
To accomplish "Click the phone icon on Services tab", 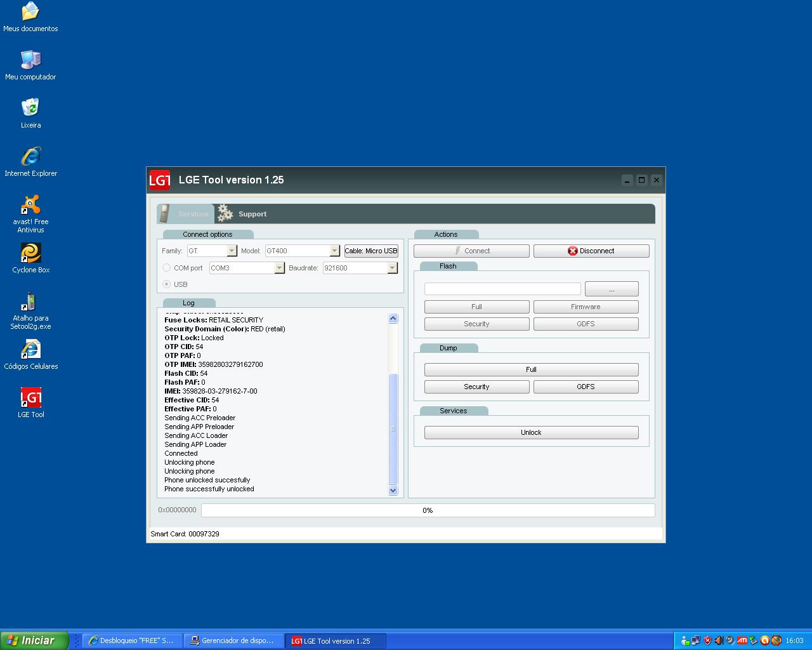I will (x=165, y=213).
